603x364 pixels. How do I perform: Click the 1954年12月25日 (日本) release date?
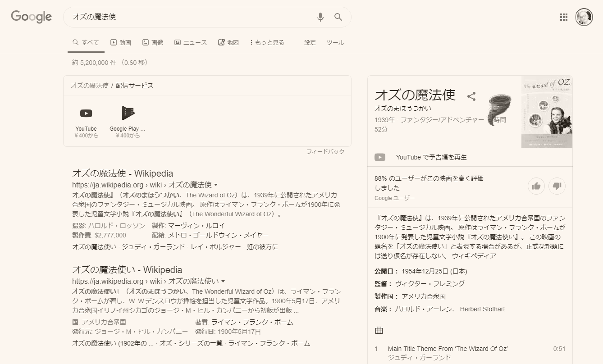coord(434,271)
